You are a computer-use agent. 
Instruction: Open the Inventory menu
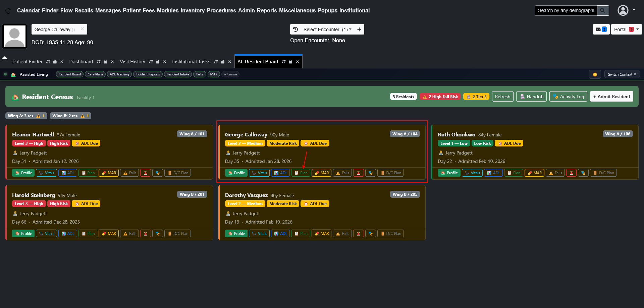click(192, 10)
